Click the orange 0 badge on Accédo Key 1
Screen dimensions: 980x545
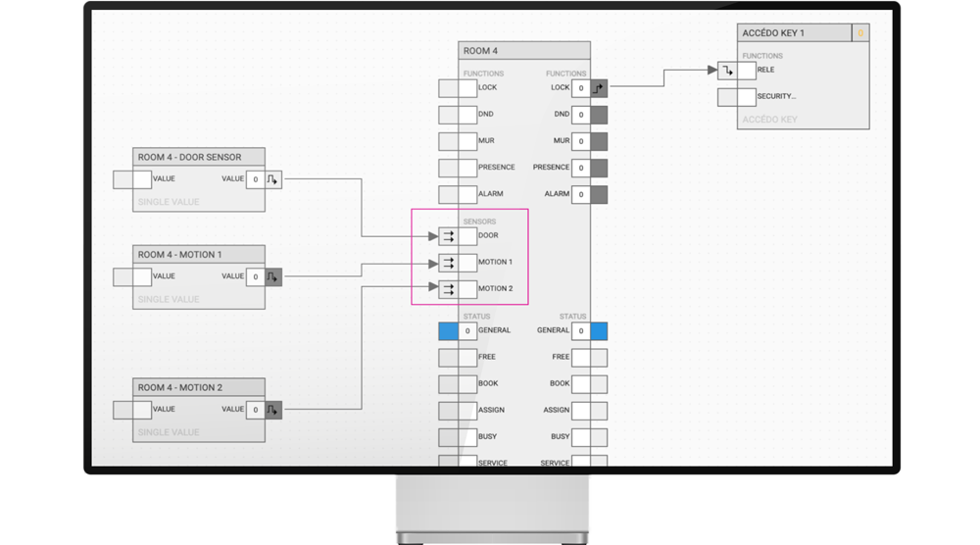coord(860,33)
